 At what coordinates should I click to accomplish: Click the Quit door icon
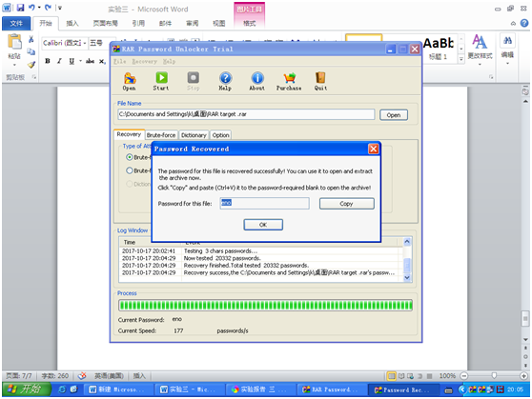[320, 81]
